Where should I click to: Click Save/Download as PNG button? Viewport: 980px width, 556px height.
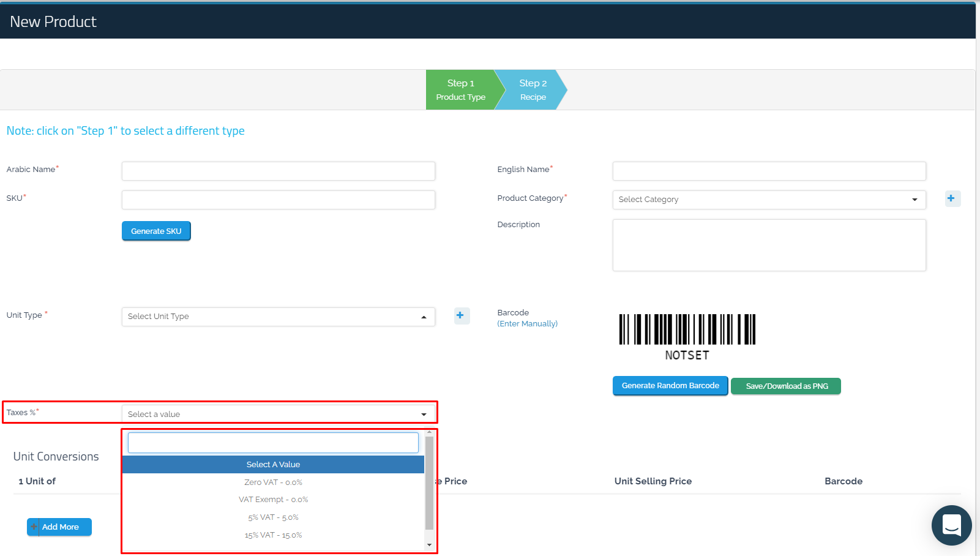tap(786, 386)
